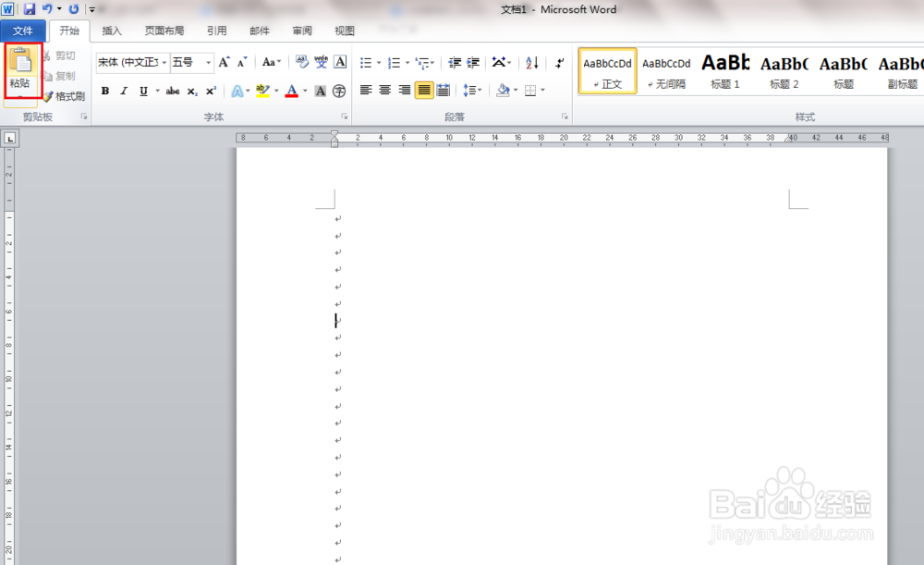
Task: Switch to the 插入 tab
Action: point(112,31)
